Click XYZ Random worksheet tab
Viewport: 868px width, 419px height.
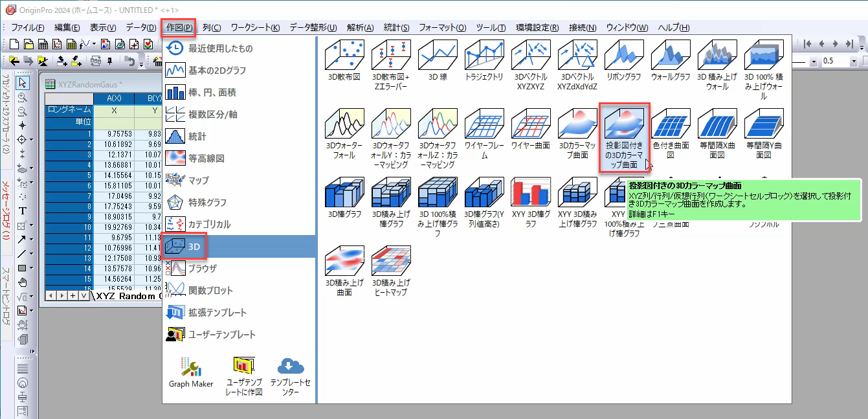click(128, 296)
